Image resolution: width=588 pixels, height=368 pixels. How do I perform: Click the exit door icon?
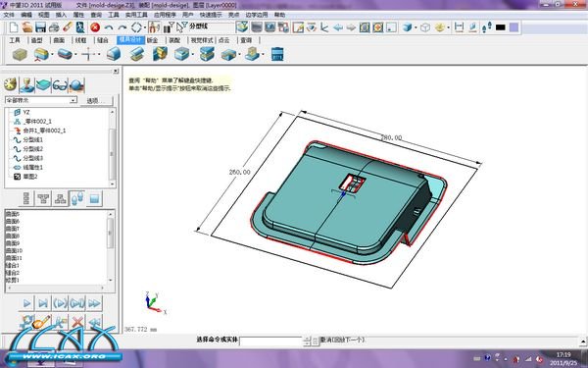[x=80, y=27]
